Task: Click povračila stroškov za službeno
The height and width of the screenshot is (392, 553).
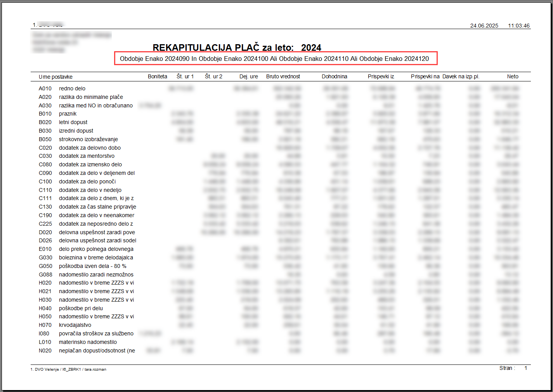Action: [x=96, y=333]
